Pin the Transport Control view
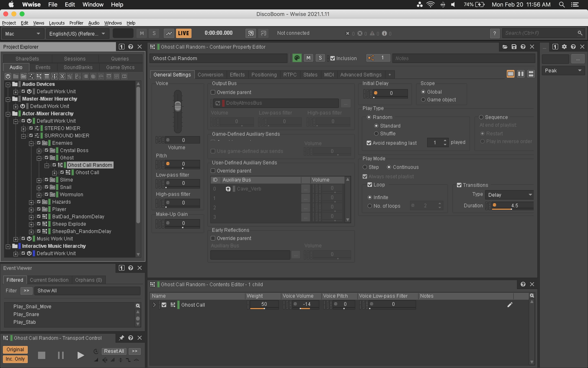 121,338
